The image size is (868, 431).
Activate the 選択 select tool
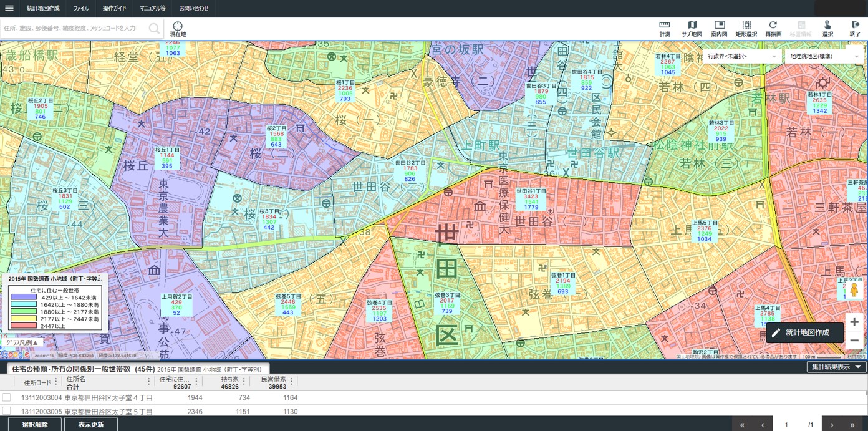(x=827, y=29)
